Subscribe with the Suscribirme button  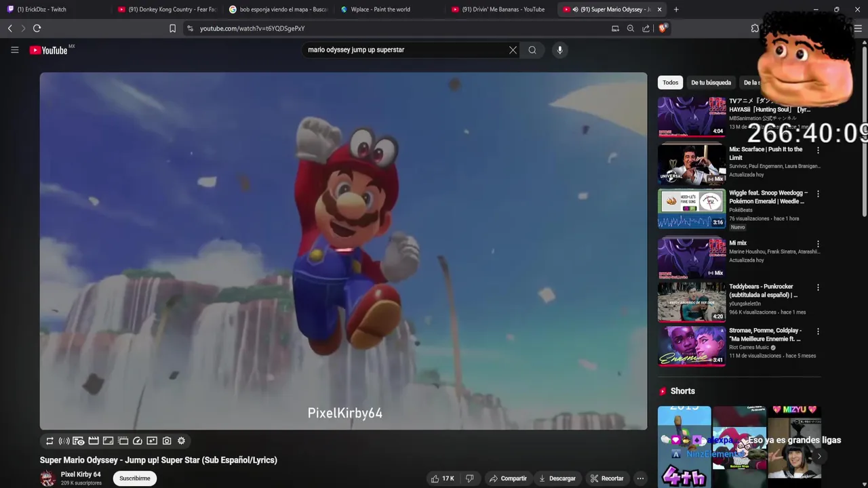point(135,479)
